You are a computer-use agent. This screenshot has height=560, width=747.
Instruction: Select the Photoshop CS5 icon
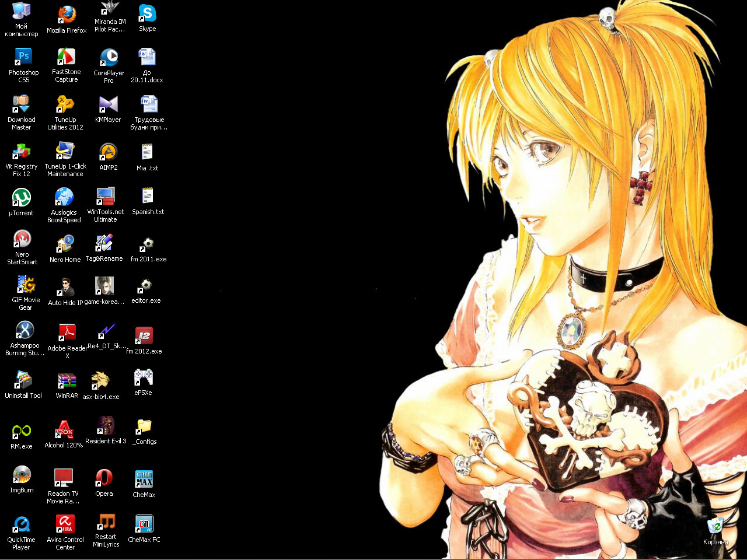tap(23, 57)
